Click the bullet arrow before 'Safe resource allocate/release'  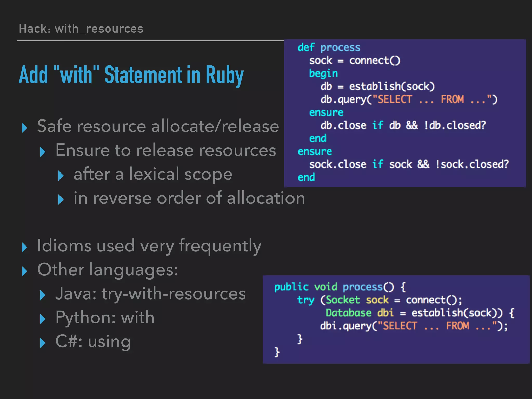tap(25, 128)
